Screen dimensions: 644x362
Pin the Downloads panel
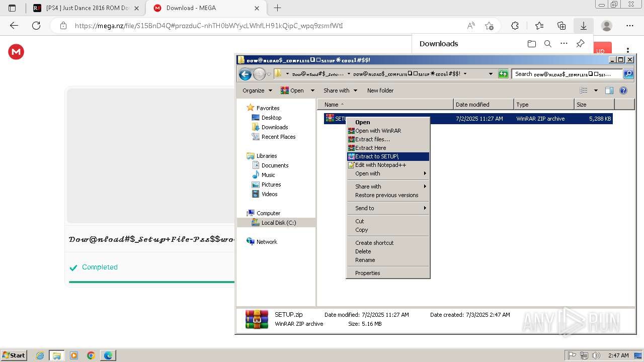pyautogui.click(x=580, y=44)
